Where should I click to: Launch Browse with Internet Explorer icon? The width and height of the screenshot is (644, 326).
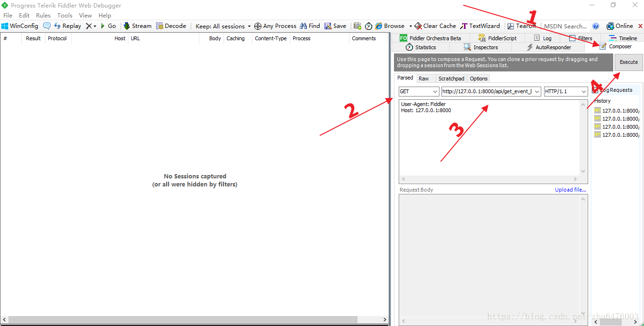(390, 26)
